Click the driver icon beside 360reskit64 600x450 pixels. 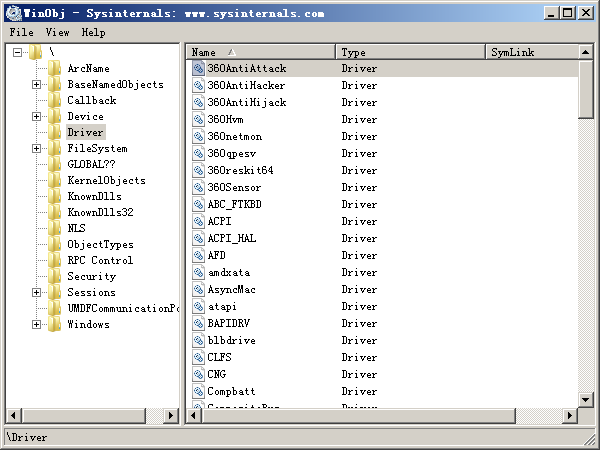point(198,170)
